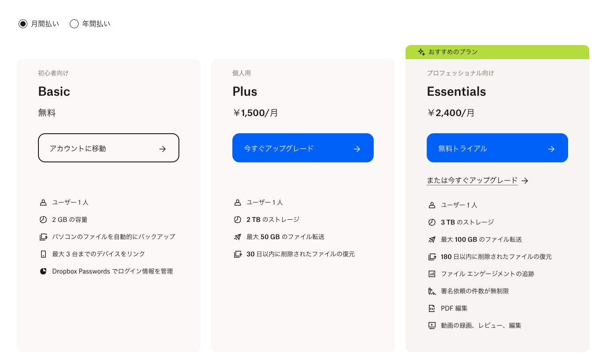Click the signature icon beside 署名依頼
This screenshot has height=364, width=603.
tap(432, 291)
